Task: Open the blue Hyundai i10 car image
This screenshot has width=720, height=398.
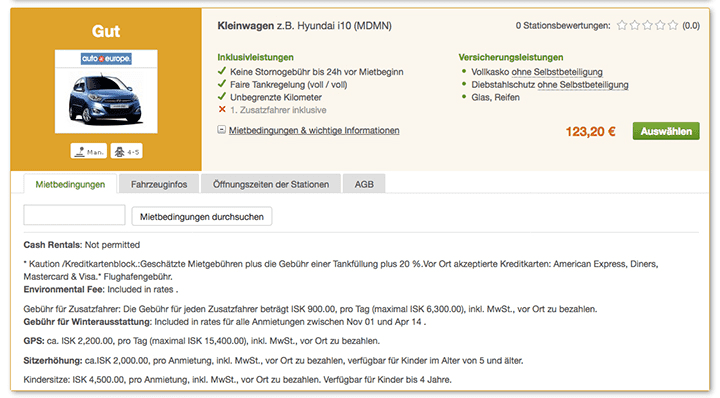Action: pos(106,99)
